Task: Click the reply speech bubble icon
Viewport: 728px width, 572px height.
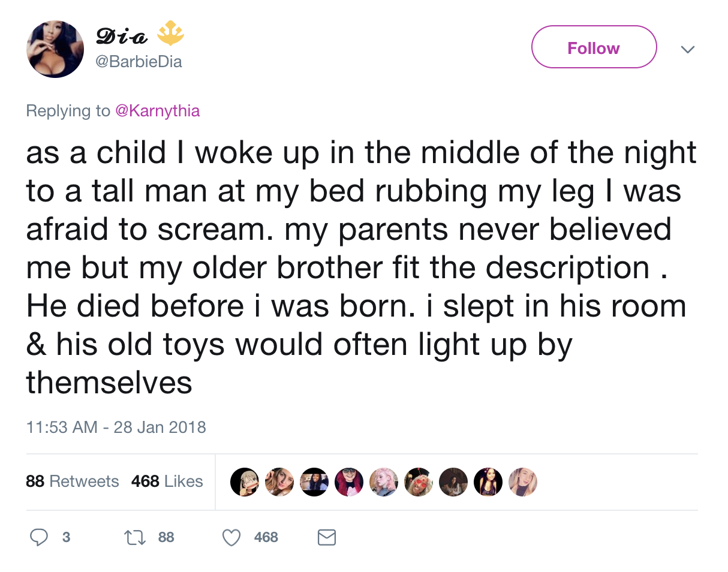Action: (39, 537)
